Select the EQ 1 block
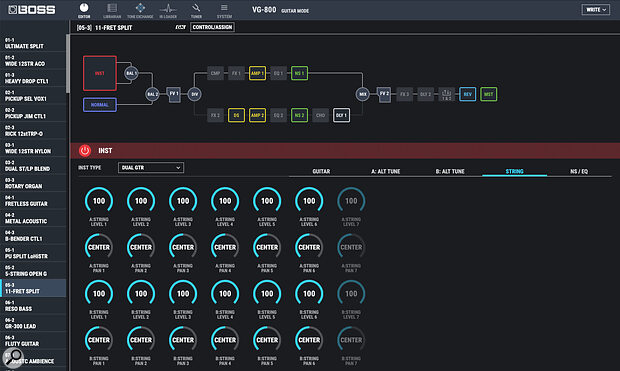The width and height of the screenshot is (620, 371). click(278, 73)
